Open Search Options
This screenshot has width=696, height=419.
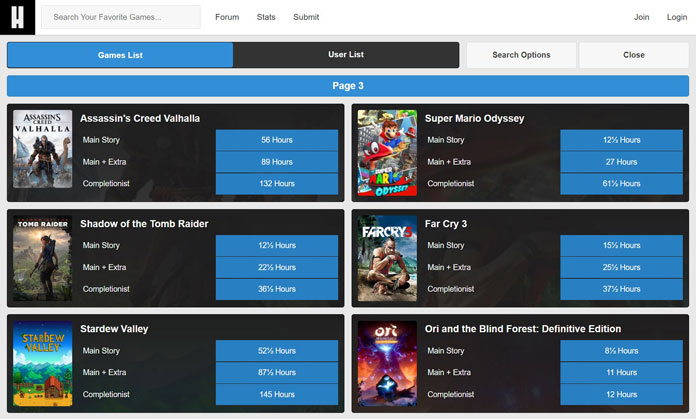tap(521, 55)
